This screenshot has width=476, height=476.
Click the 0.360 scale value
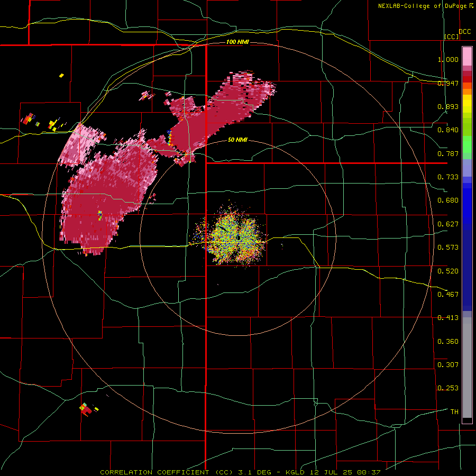coord(448,342)
